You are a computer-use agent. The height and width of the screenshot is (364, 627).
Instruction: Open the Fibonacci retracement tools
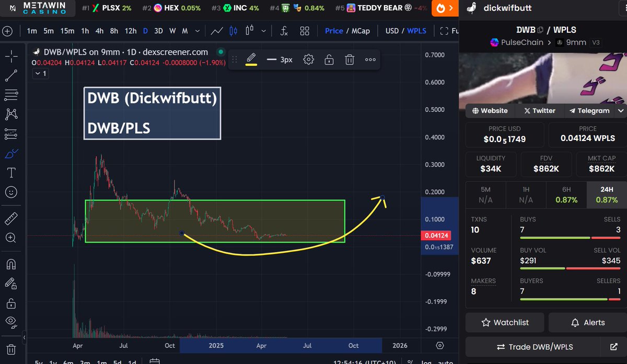pyautogui.click(x=11, y=95)
